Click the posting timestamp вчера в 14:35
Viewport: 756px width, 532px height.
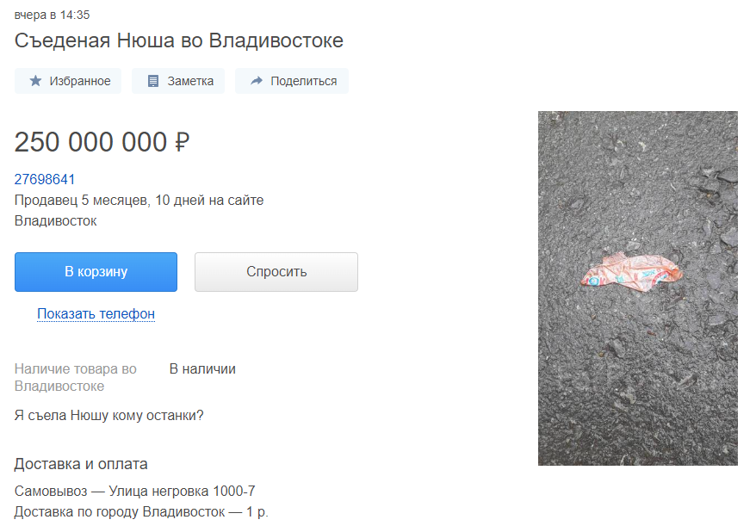click(x=52, y=15)
